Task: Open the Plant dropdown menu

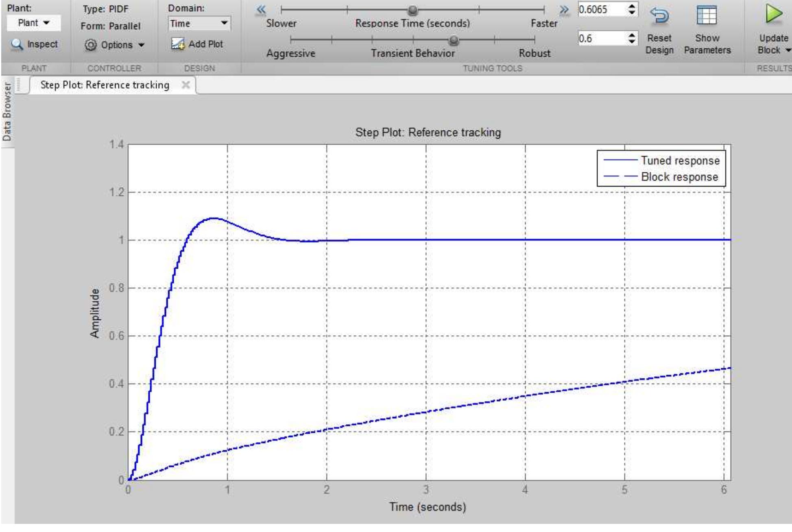Action: tap(34, 23)
